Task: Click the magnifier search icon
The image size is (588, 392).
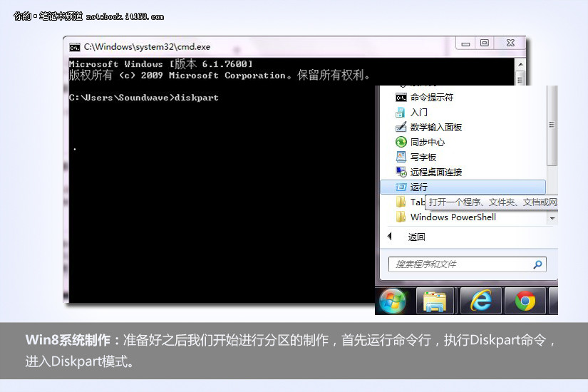Action: [x=537, y=264]
